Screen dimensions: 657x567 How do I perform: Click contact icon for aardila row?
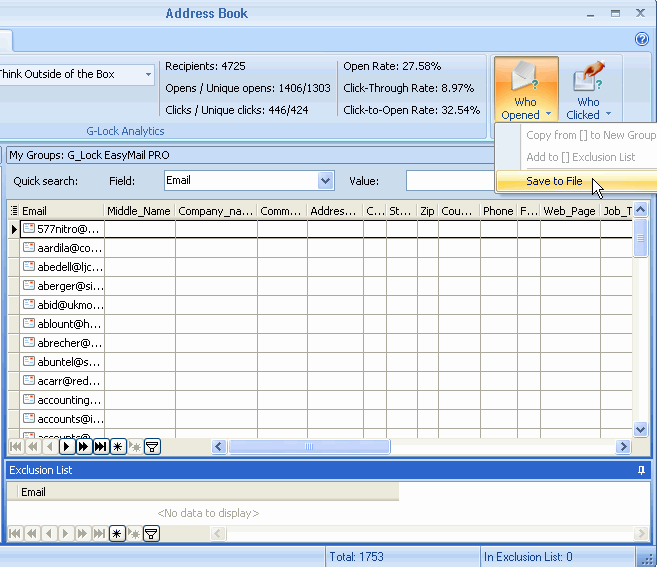point(28,247)
